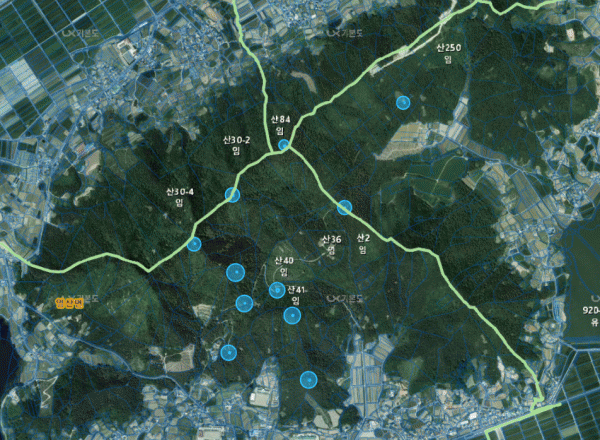Select the 산40 parcel label text
600x440 pixels.
(x=283, y=261)
